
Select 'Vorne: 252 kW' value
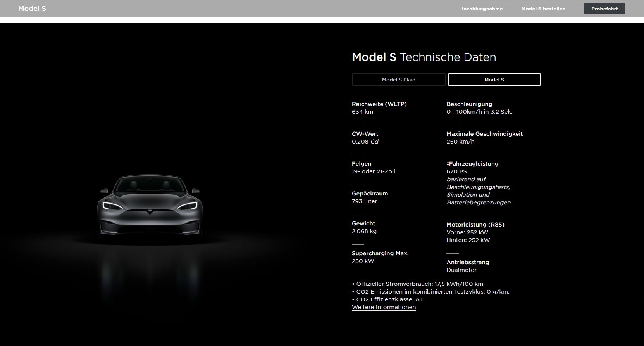tap(467, 232)
